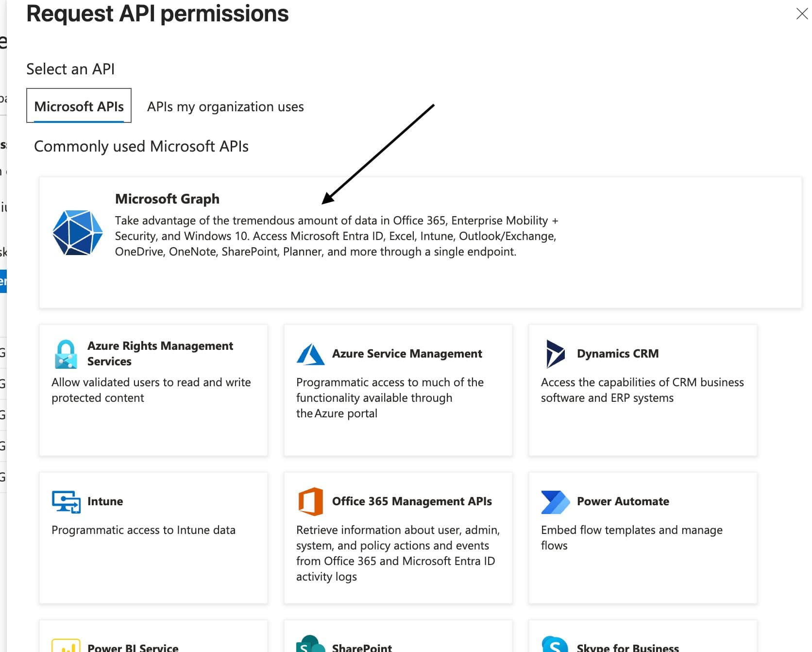
Task: Pick the Dynamics CRM title
Action: tap(618, 353)
